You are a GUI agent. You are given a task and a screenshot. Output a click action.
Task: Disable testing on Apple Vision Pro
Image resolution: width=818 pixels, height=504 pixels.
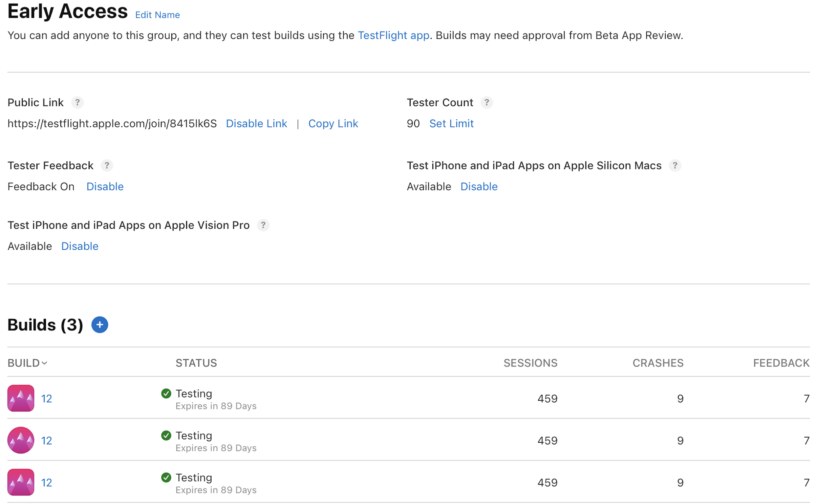click(80, 246)
